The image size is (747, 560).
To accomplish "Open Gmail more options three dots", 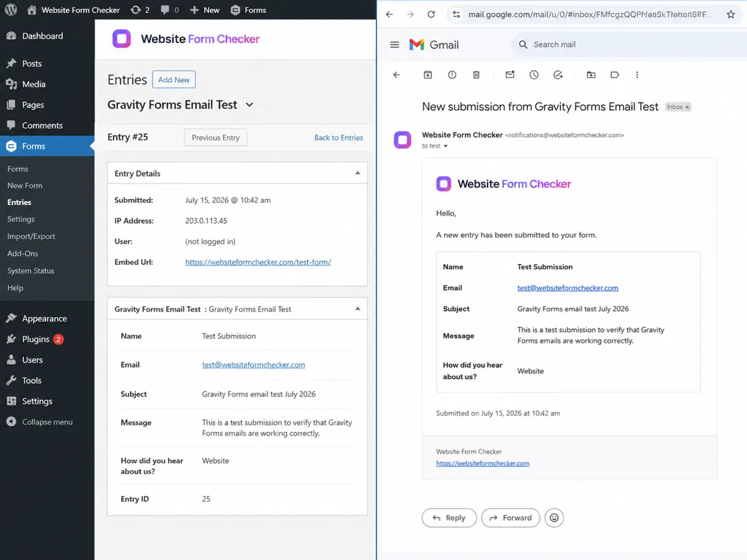I will coord(637,75).
